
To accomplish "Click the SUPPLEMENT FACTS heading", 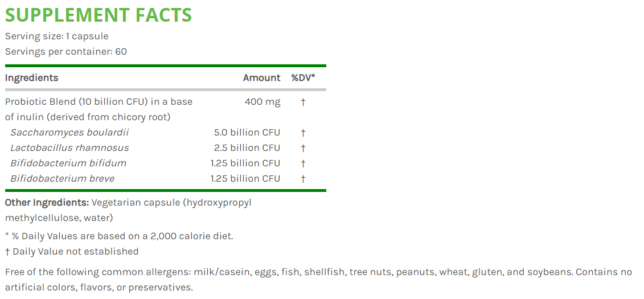I will pos(99,15).
